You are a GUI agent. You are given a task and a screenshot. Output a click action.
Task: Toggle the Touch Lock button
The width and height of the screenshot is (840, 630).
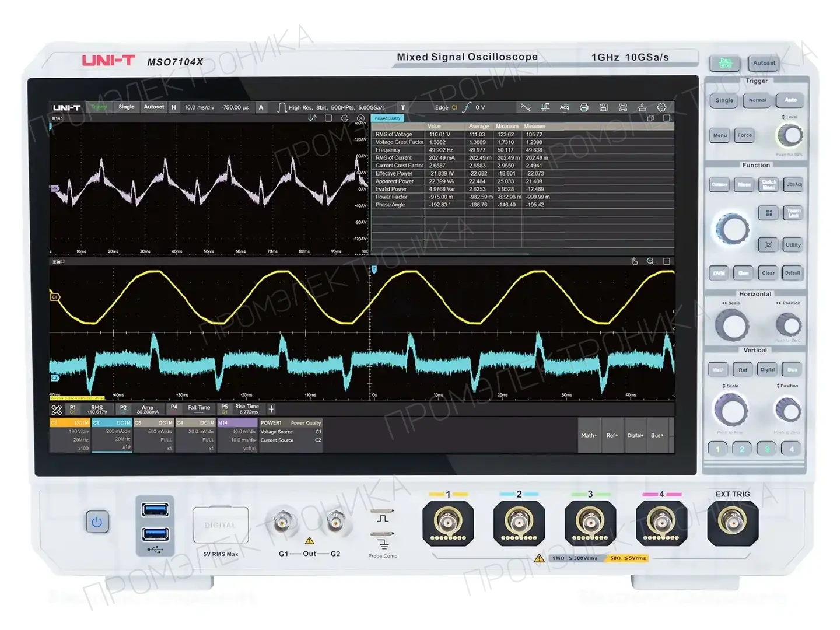pos(793,213)
